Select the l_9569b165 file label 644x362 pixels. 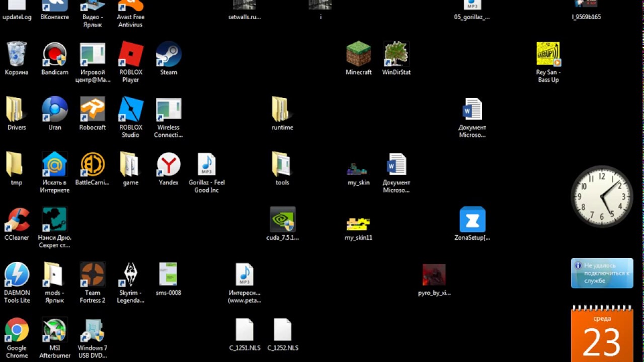click(x=586, y=17)
